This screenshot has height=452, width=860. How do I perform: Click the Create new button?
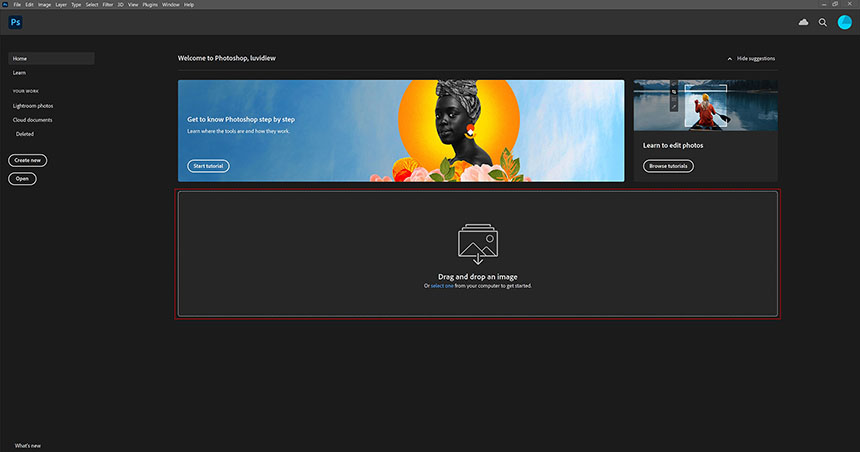tap(27, 160)
